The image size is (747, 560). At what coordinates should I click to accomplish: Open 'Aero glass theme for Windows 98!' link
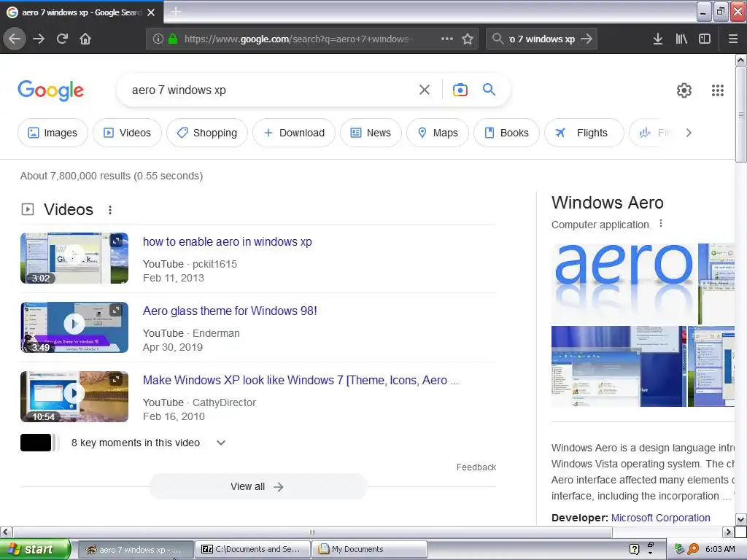point(230,311)
